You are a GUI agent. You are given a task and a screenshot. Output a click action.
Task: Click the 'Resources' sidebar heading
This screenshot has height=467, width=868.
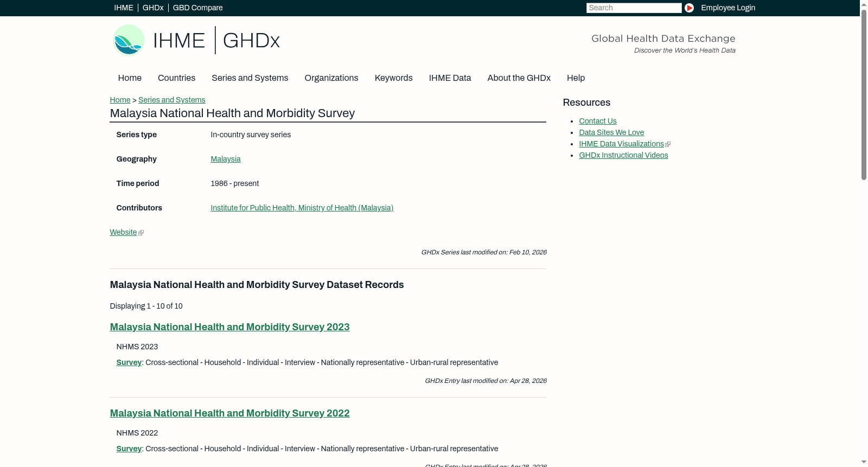(x=586, y=103)
